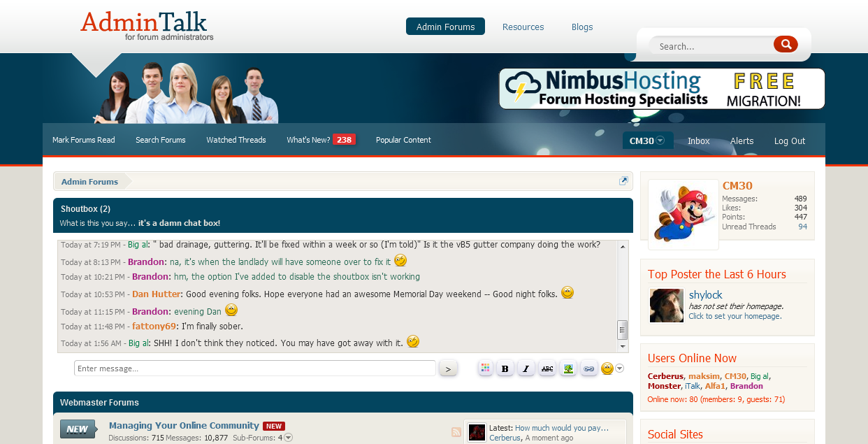
Task: Open the smilies picker in the shoutbox
Action: coord(607,368)
